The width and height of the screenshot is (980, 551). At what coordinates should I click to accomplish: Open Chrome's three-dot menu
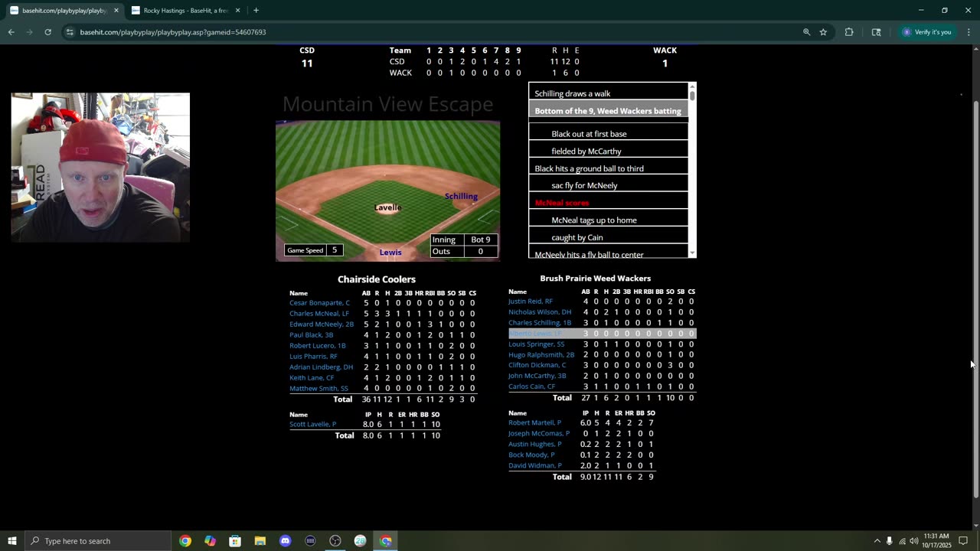969,32
